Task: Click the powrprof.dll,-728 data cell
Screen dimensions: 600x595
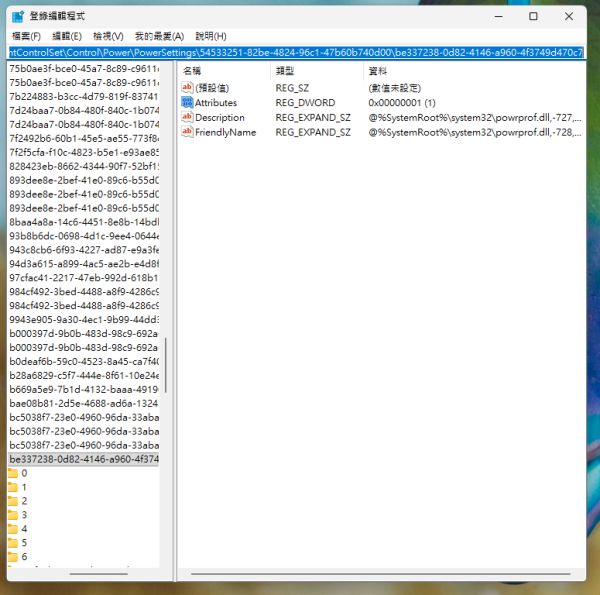Action: 474,132
